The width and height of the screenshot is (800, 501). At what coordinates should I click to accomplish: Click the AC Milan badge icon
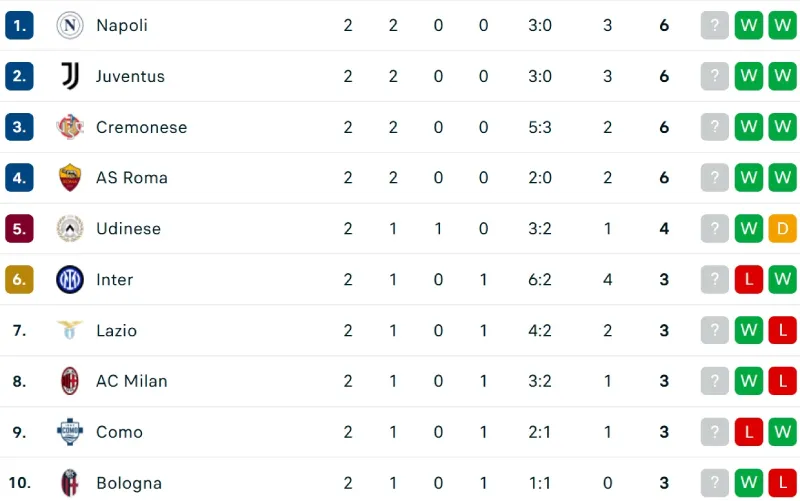coord(70,381)
